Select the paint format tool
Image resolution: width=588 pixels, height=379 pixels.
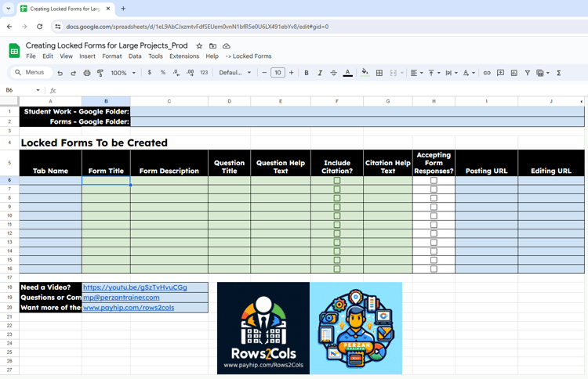click(x=100, y=73)
